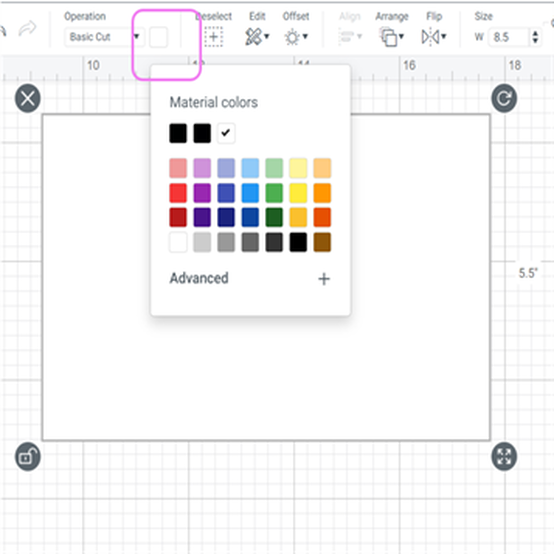Pick the white swatch beside light grey
Screen dimensions: 554x554
[x=178, y=242]
